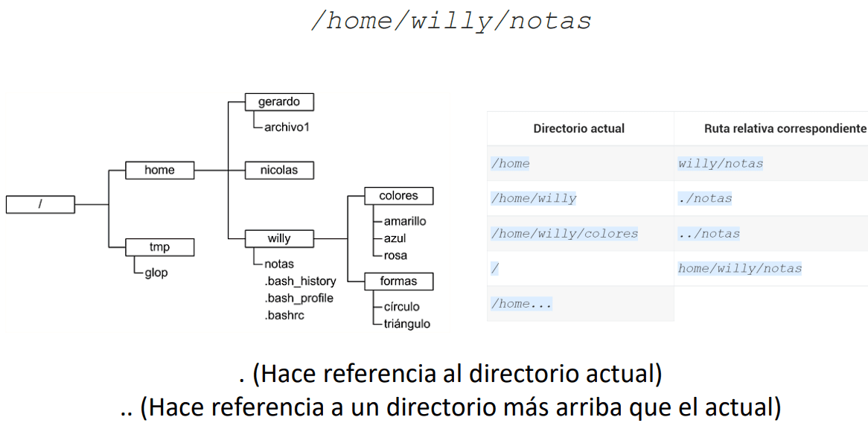
Task: Select the nicolas directory box
Action: (279, 170)
